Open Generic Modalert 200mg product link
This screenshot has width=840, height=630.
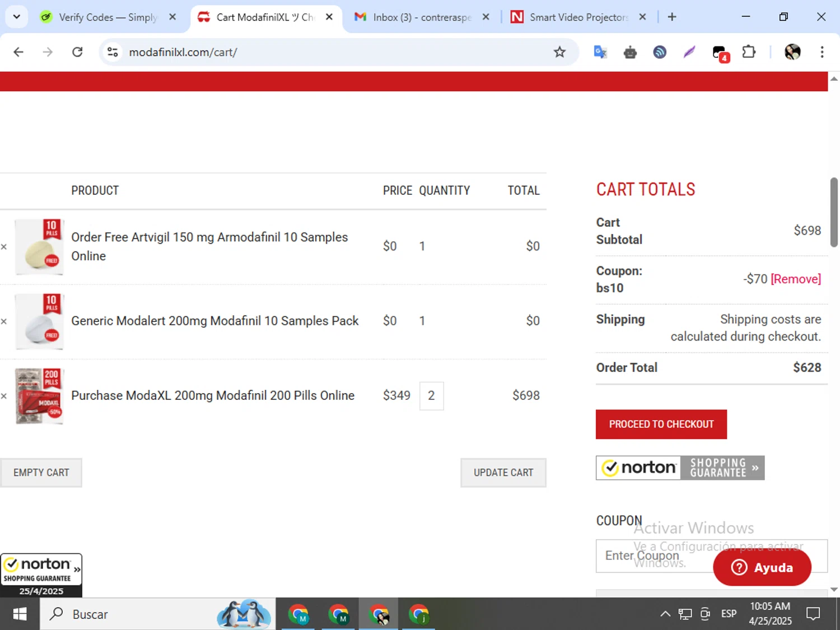click(215, 321)
